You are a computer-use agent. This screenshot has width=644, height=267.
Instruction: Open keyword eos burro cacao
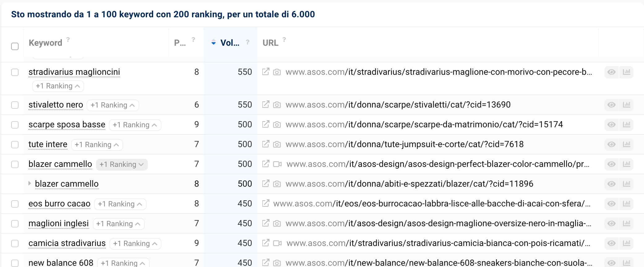pyautogui.click(x=59, y=204)
